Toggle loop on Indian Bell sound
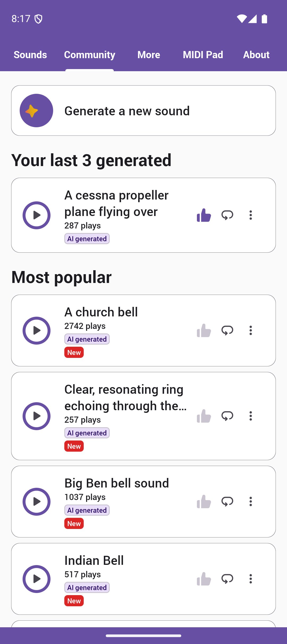The height and width of the screenshot is (644, 287). click(227, 579)
